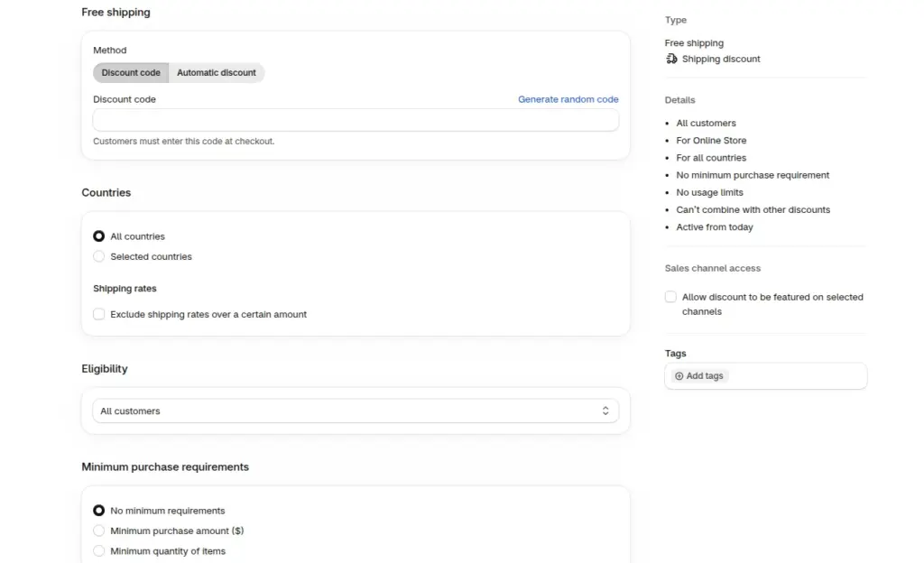Select the Discount code method tab
The width and height of the screenshot is (924, 563).
pyautogui.click(x=131, y=73)
